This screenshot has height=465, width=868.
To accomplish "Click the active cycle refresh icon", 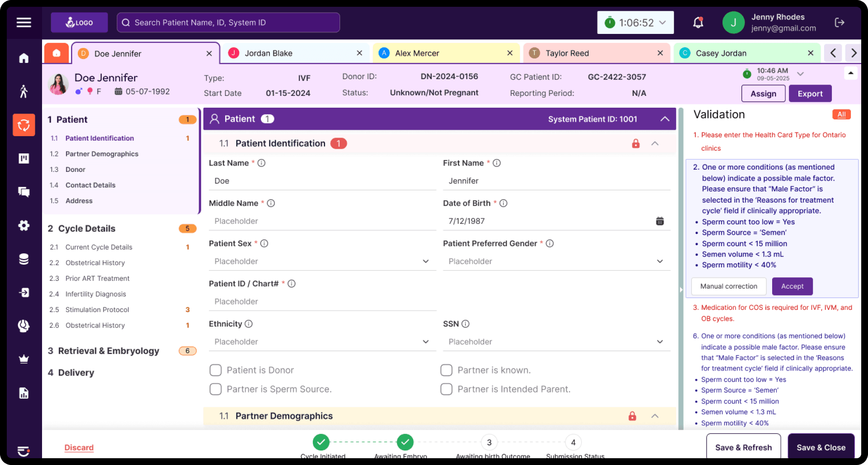I will [24, 125].
